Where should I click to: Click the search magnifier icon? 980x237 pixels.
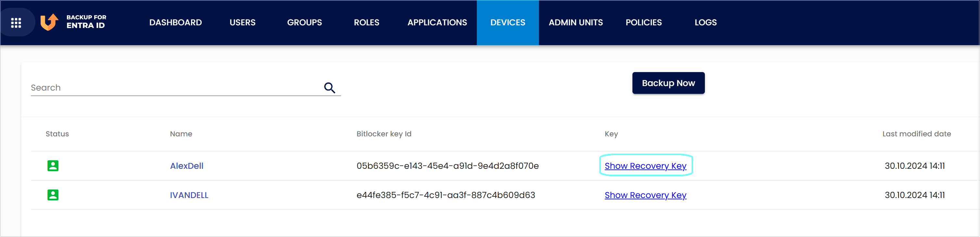pyautogui.click(x=329, y=88)
